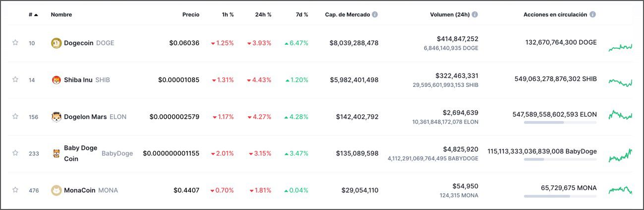Click info icon next to Cap. de Mercado
Screen dimensions: 644x210
[x=375, y=14]
